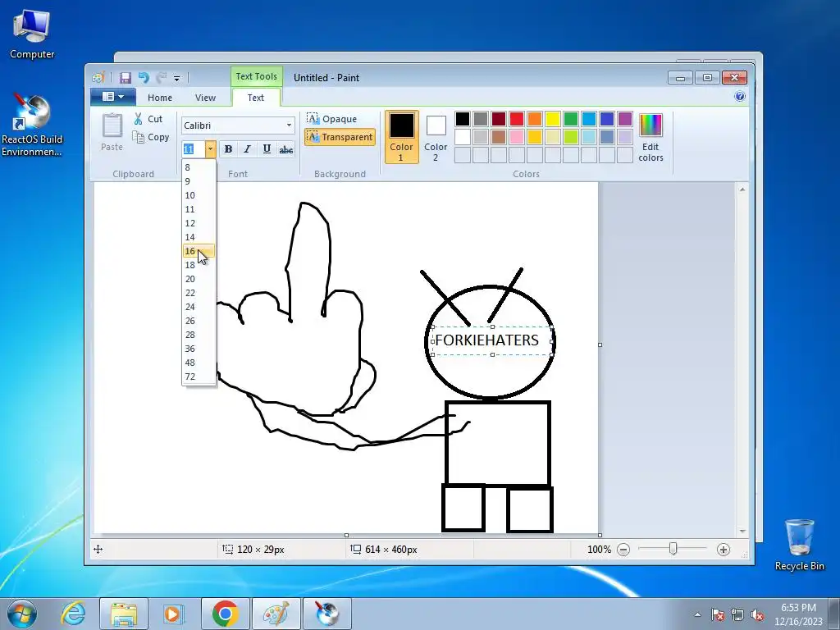Click the canvas scrollbar up arrow
This screenshot has width=840, height=630.
(x=742, y=189)
